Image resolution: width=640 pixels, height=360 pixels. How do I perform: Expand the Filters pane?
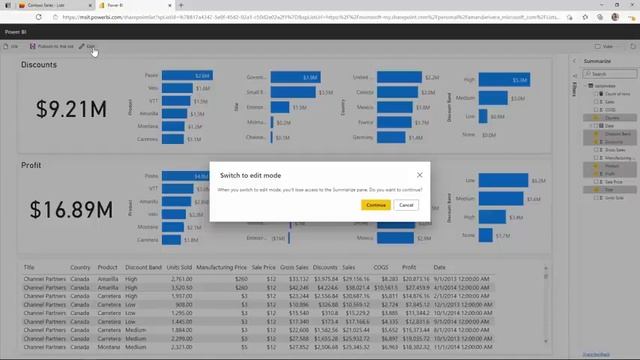(x=574, y=86)
